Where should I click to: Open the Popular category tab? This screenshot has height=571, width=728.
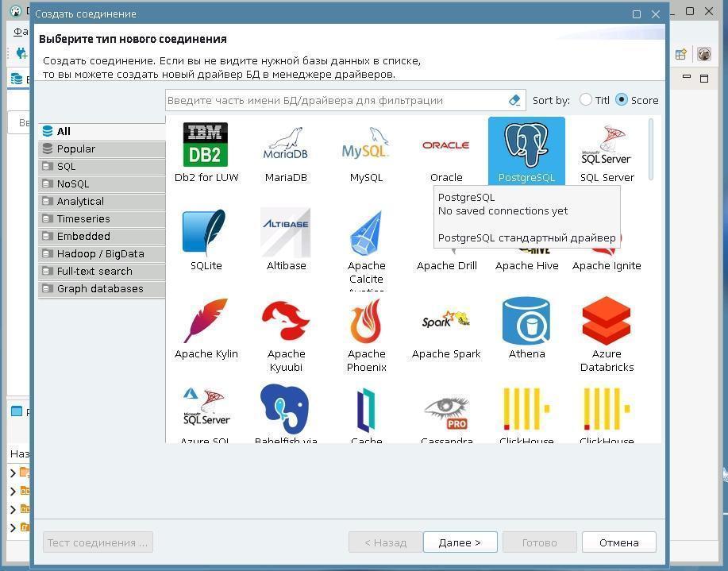(x=76, y=149)
